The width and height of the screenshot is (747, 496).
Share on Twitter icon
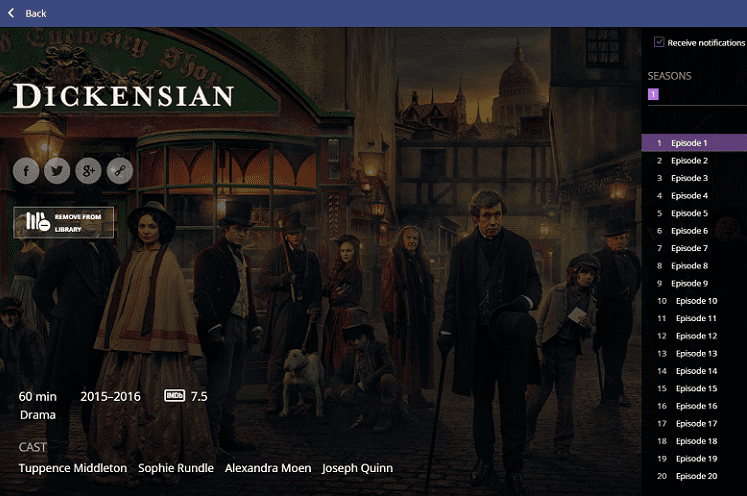pos(57,171)
